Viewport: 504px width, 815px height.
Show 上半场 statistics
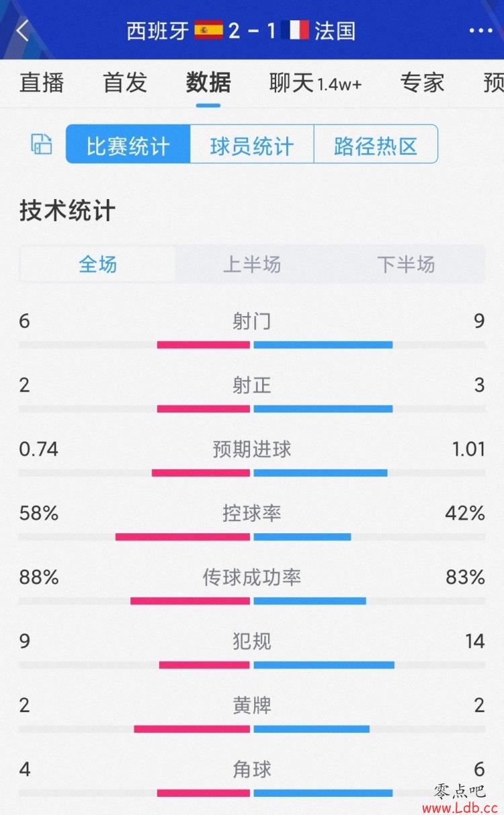pos(252,264)
